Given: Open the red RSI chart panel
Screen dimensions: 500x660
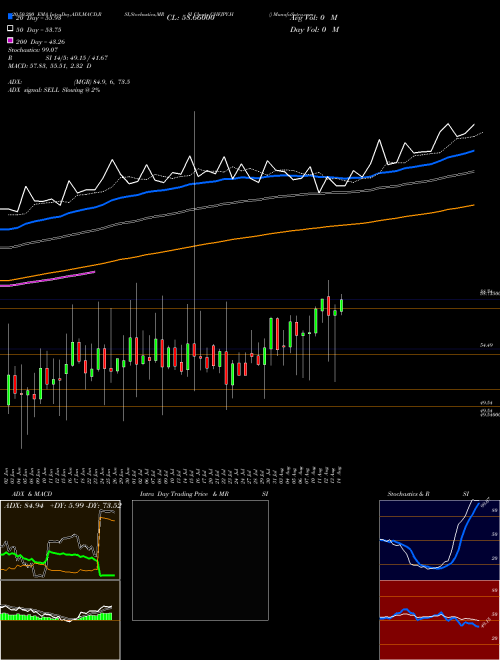Looking at the screenshot, I should click(x=439, y=620).
